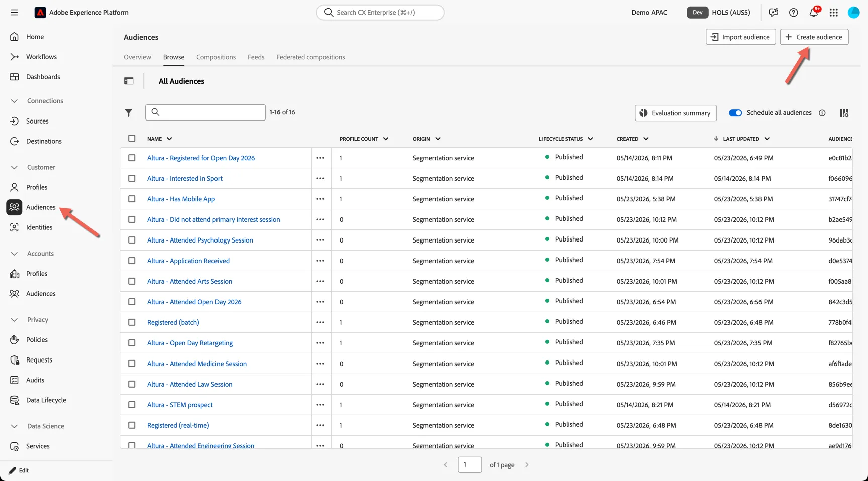Open the hamburger navigation menu

click(x=14, y=13)
